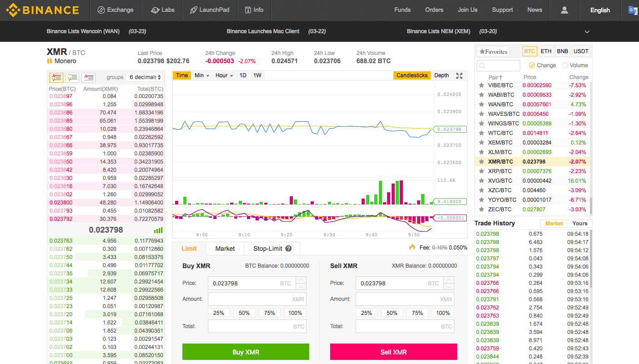Expand chart to fullscreen
This screenshot has height=364, width=639.
coord(459,76)
